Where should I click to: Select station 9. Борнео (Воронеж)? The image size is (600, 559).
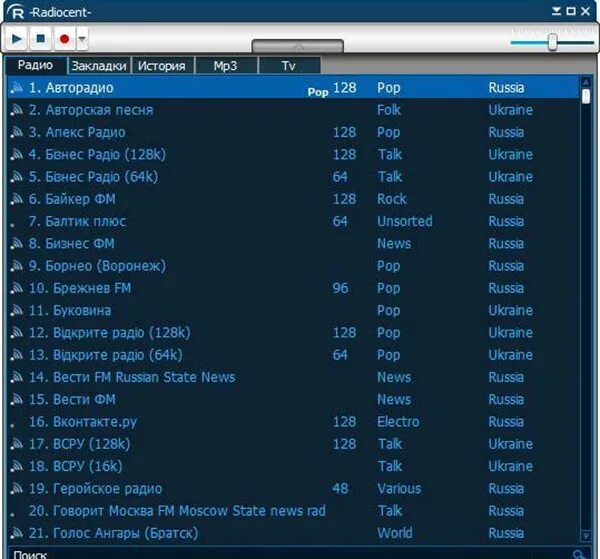pyautogui.click(x=293, y=266)
